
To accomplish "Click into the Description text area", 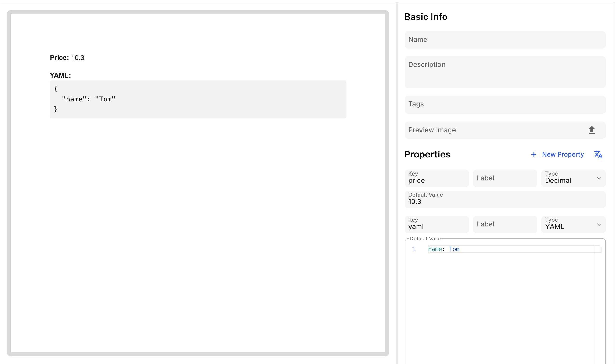I will pyautogui.click(x=505, y=72).
